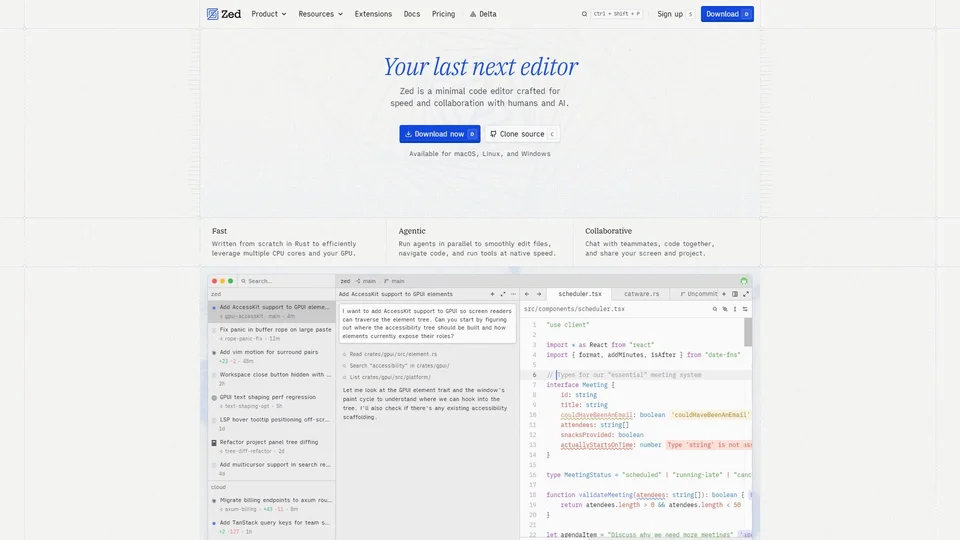Click the green GitHub cat icon in the editor title bar
960x540 pixels.
pos(744,281)
